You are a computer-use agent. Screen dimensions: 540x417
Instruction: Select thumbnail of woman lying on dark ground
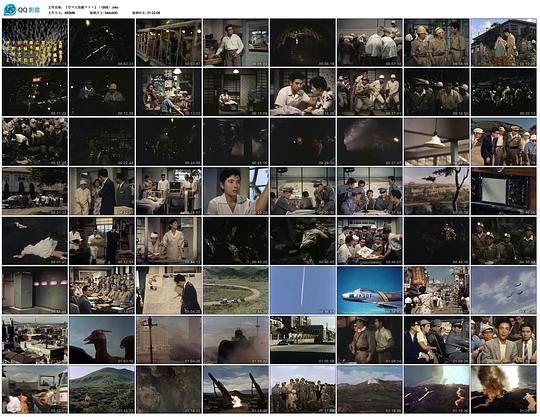tap(35, 241)
